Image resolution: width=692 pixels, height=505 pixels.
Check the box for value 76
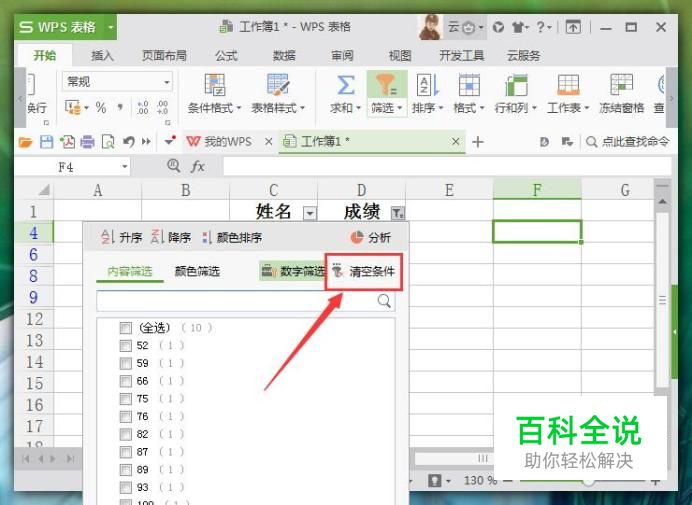click(126, 416)
